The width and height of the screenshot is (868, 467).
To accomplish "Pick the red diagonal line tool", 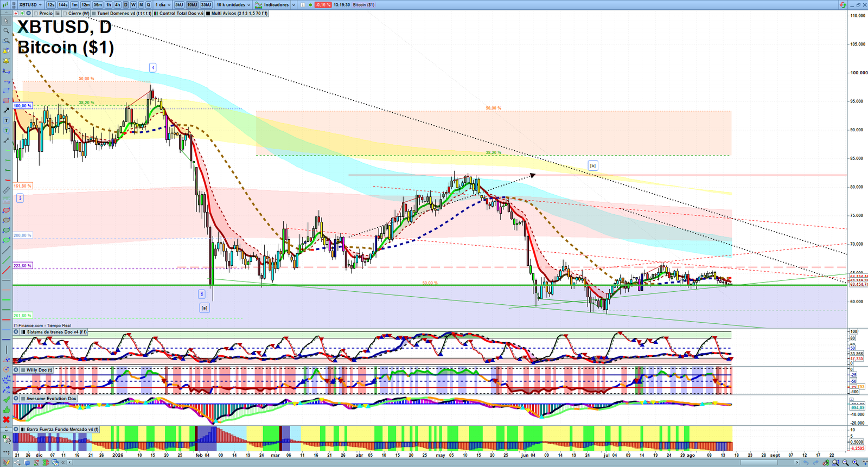I will pyautogui.click(x=6, y=270).
